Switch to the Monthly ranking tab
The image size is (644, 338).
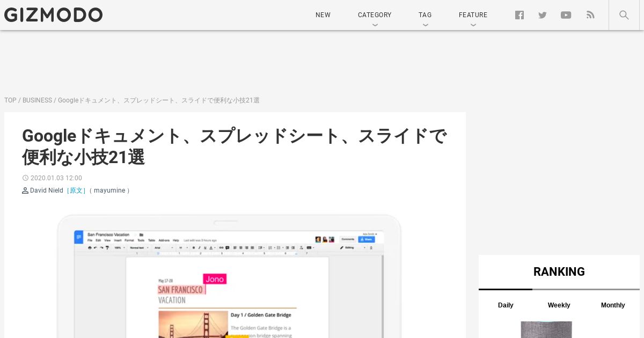613,305
